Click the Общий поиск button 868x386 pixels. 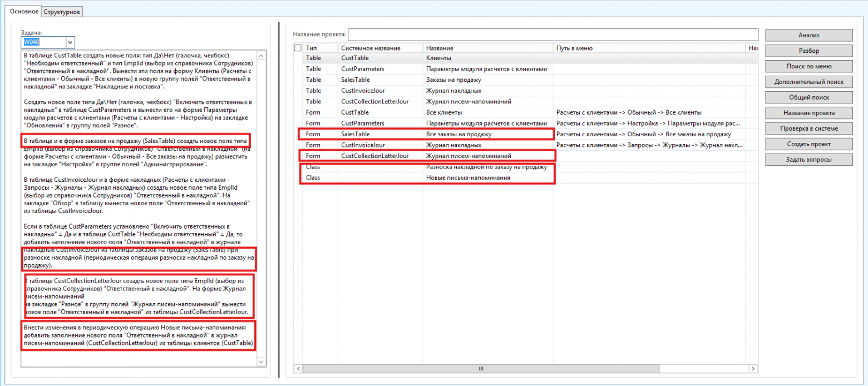tap(809, 97)
